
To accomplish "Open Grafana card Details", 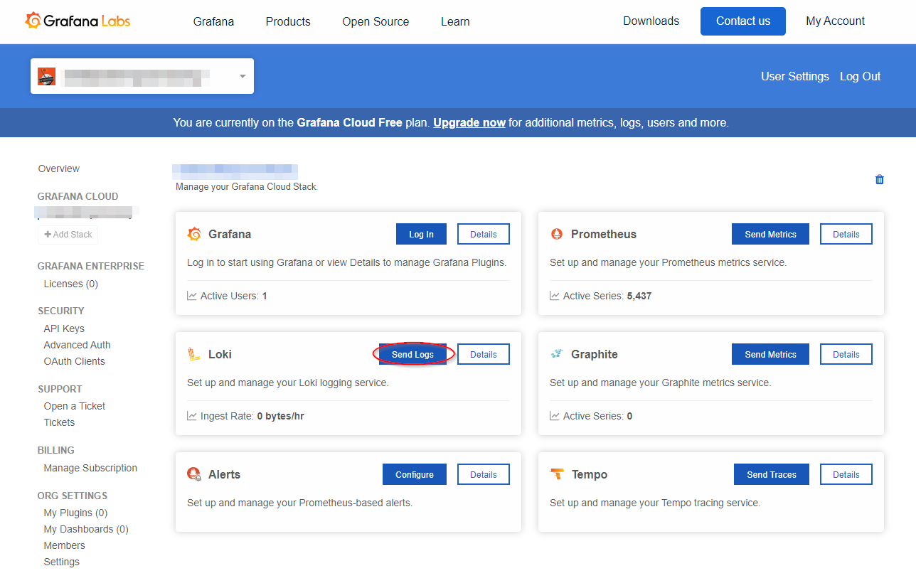I will (484, 234).
